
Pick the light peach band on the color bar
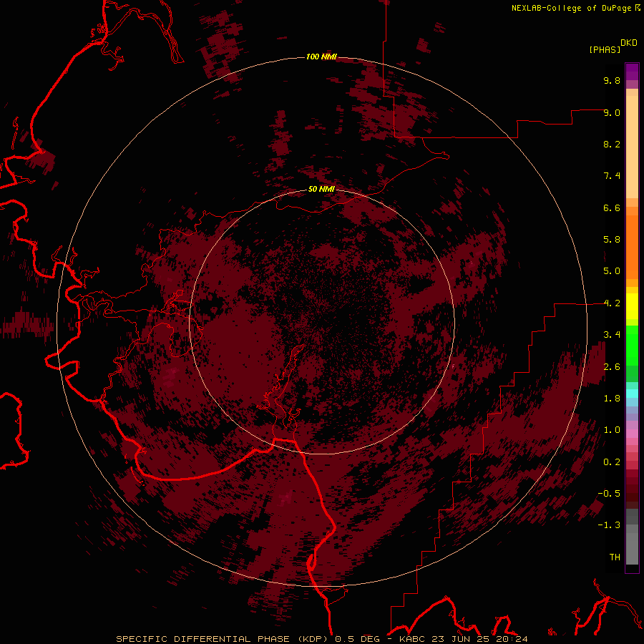click(632, 148)
